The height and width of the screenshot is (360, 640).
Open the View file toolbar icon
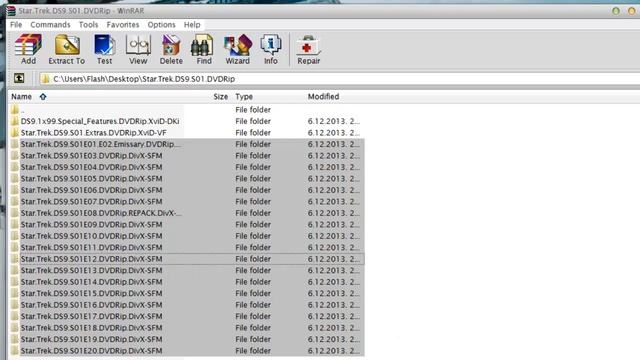[x=138, y=50]
